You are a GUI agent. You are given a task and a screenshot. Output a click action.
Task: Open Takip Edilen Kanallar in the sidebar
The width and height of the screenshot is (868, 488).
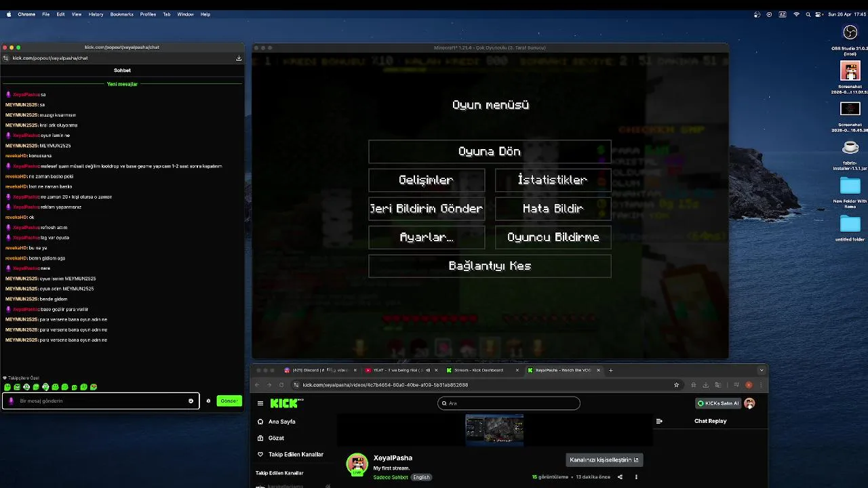[x=296, y=454]
